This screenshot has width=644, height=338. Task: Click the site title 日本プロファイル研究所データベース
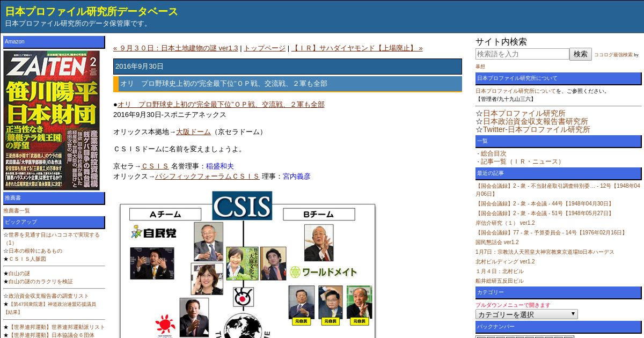click(x=91, y=11)
